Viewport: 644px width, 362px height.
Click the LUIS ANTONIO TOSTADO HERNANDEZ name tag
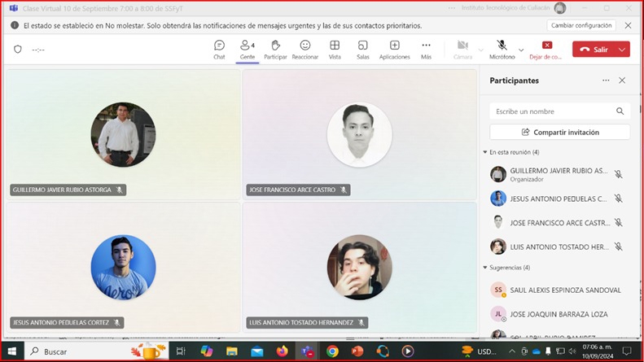pyautogui.click(x=307, y=323)
